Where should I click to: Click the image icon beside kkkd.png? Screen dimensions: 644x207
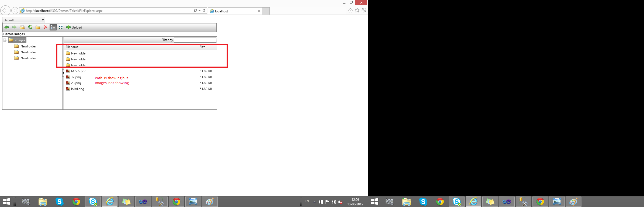click(68, 89)
